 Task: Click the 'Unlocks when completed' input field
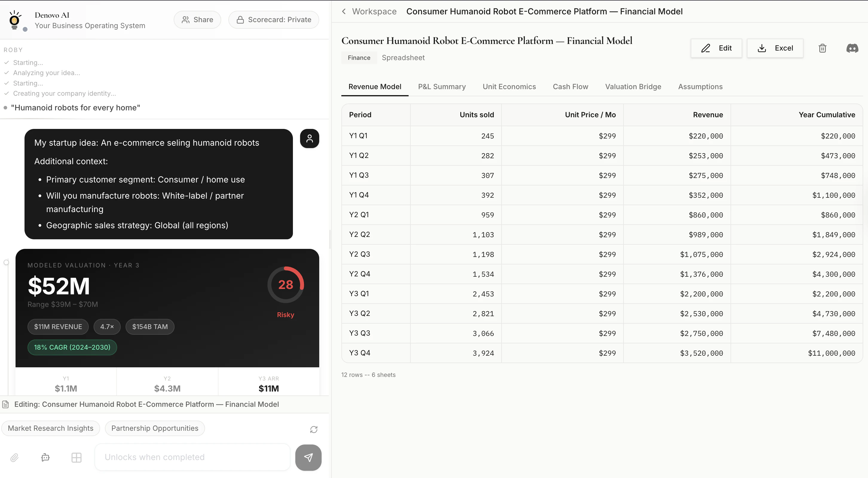click(192, 457)
